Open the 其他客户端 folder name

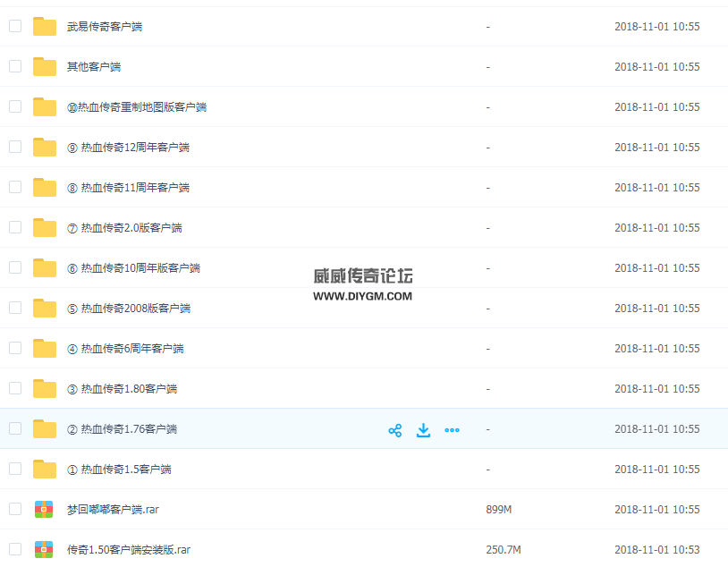pyautogui.click(x=94, y=67)
